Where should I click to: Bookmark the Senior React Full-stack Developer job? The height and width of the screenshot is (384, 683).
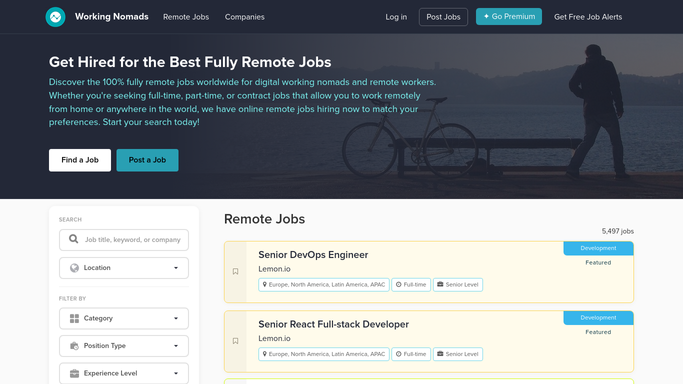tap(236, 341)
